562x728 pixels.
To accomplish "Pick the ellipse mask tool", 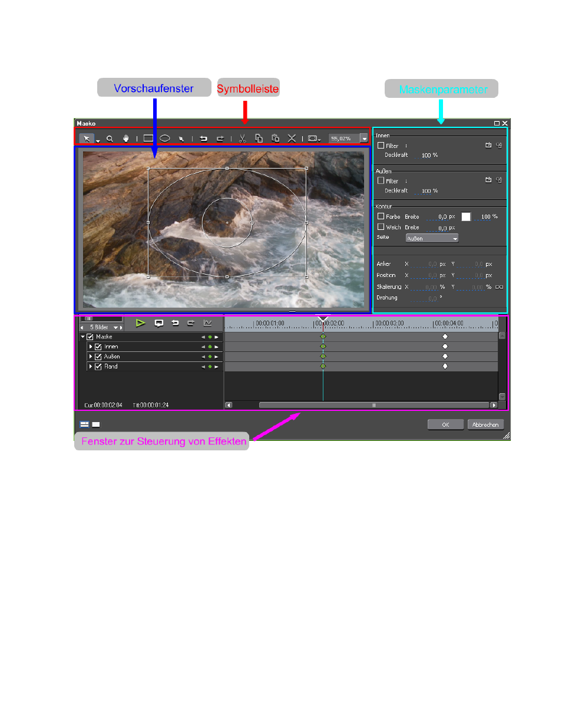I will coord(165,139).
